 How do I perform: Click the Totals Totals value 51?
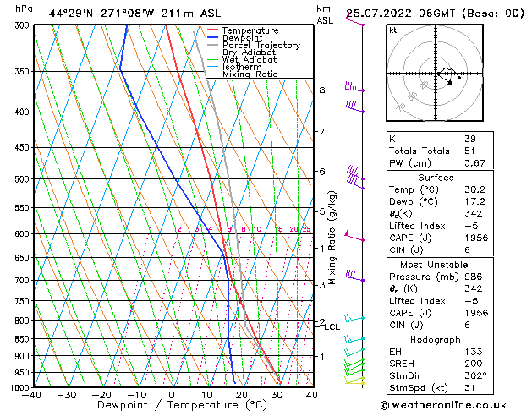[469, 151]
